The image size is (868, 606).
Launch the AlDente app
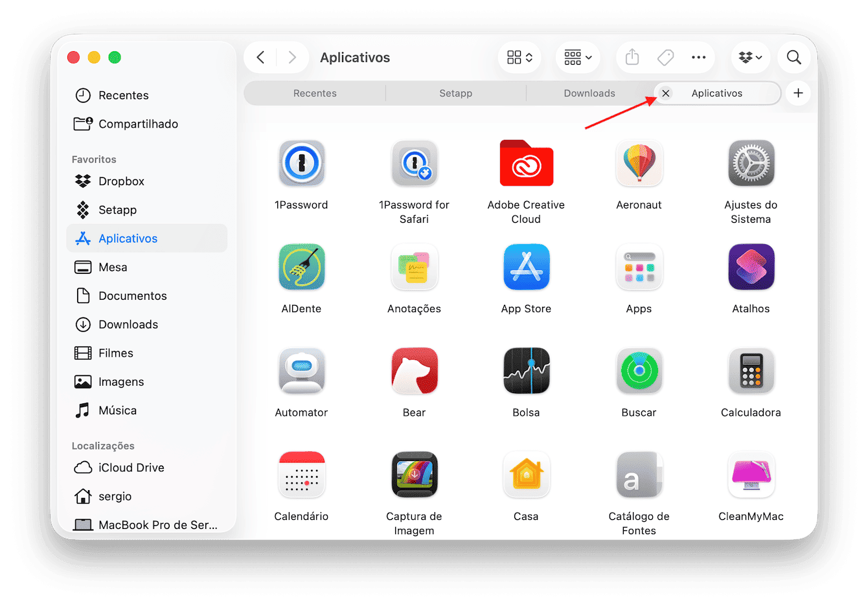(301, 267)
